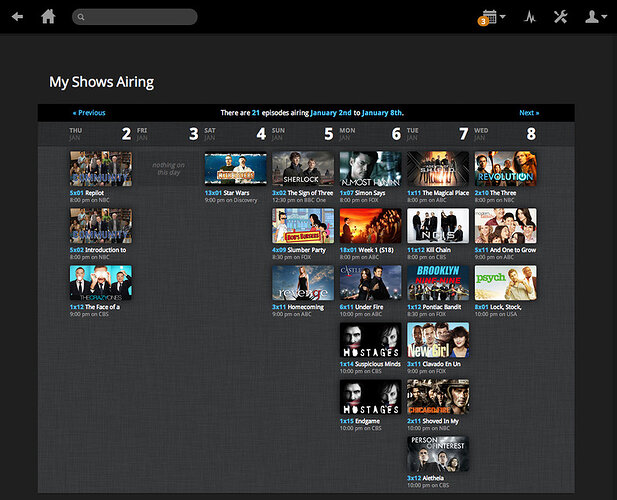Screen dimensions: 617x500
Task: Open the tools wrench icon
Action: [560, 17]
